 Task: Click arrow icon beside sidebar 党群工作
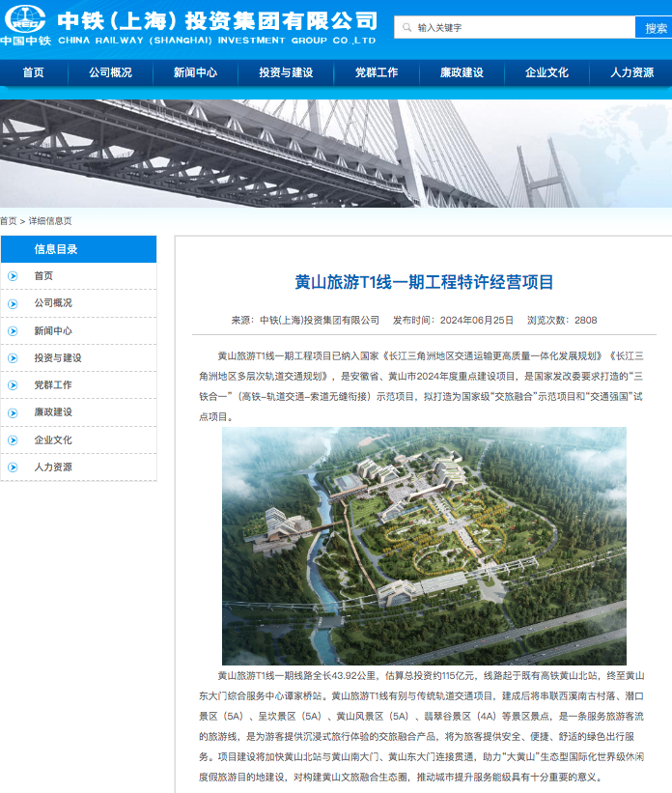tap(13, 385)
